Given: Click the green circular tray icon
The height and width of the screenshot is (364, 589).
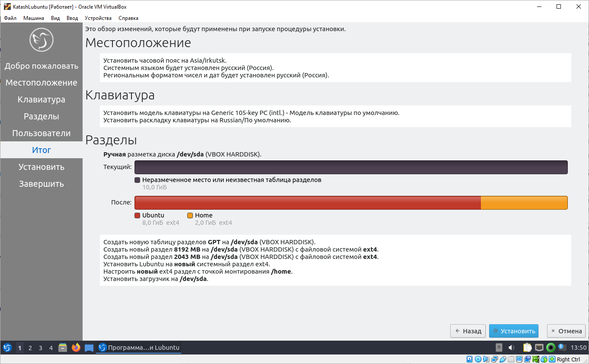Looking at the screenshot, I should coord(551,347).
